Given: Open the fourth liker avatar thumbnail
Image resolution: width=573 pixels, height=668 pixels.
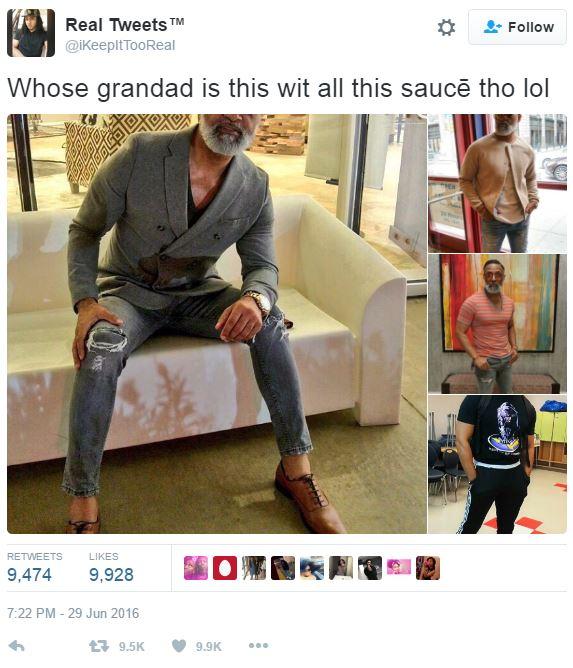Looking at the screenshot, I should [x=282, y=568].
